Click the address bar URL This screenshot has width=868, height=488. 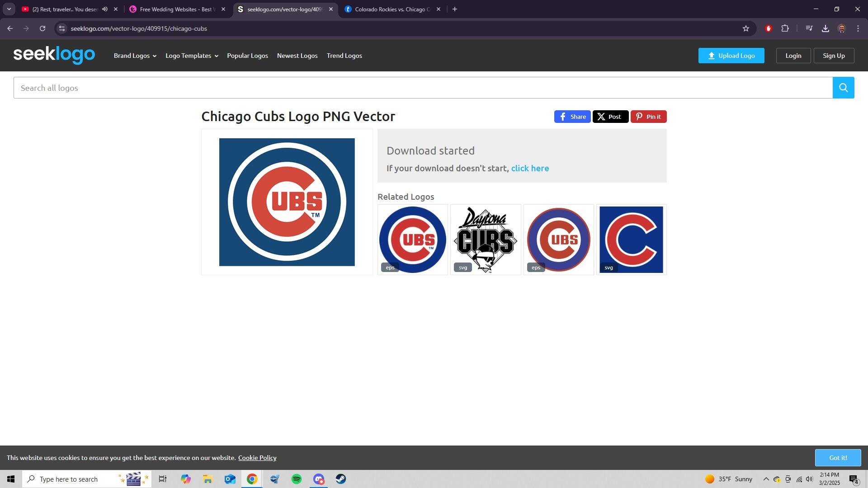click(139, 28)
